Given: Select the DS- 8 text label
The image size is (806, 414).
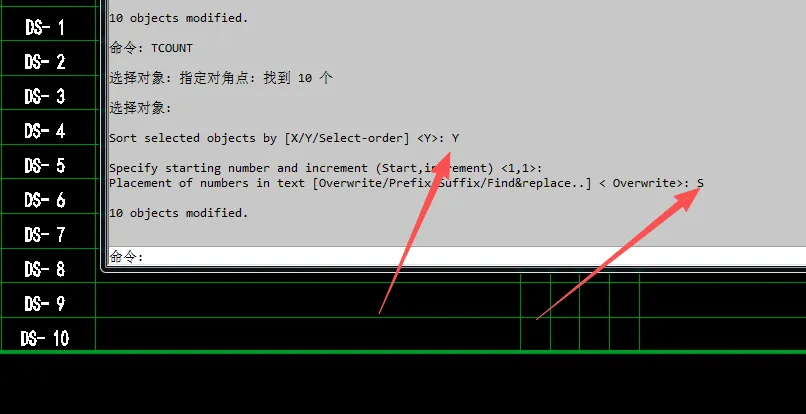Looking at the screenshot, I should (x=45, y=269).
